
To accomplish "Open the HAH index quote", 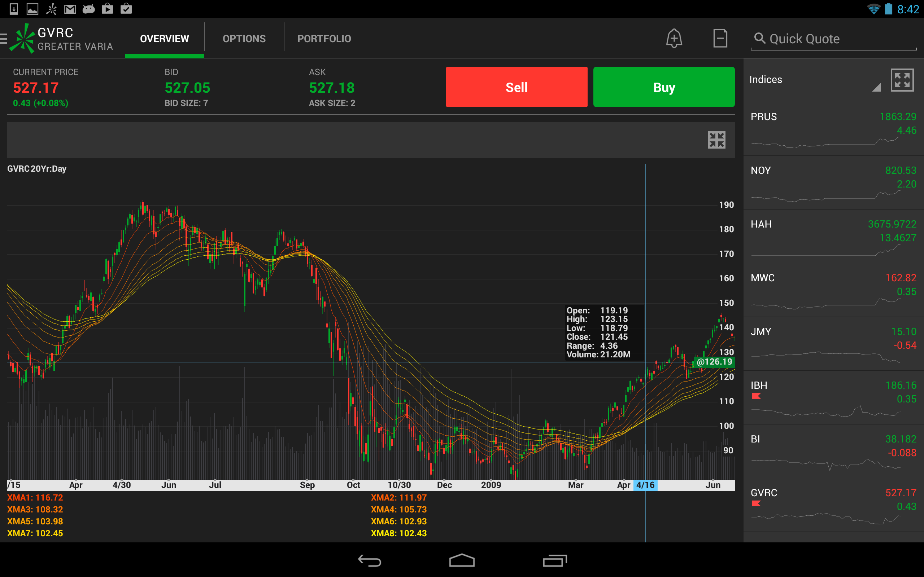I will tap(833, 236).
